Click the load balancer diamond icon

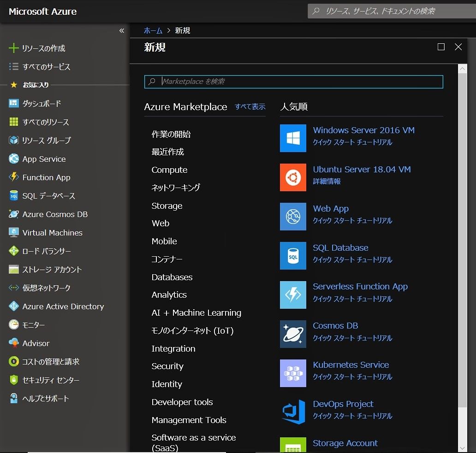[x=13, y=251]
